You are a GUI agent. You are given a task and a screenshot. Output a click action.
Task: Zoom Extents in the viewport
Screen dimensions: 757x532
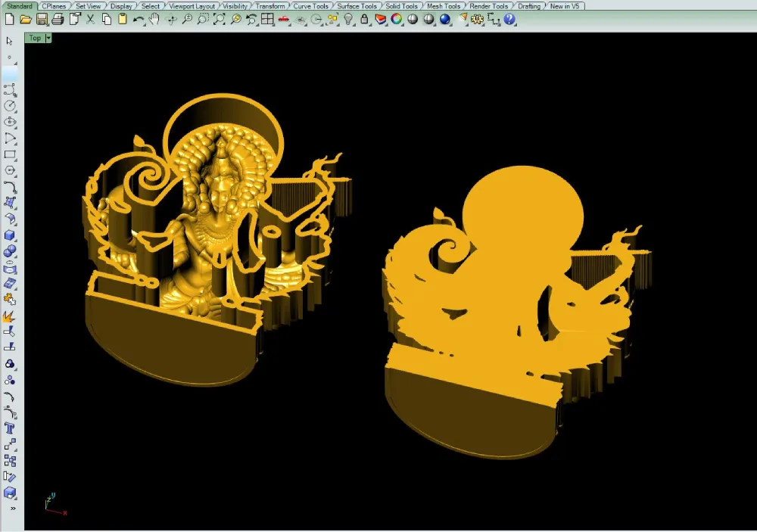(220, 20)
